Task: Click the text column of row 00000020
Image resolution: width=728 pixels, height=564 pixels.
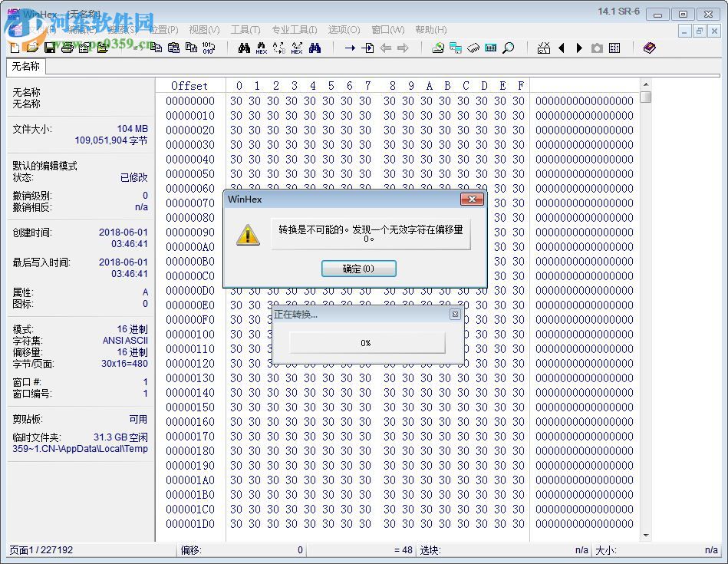Action: [584, 130]
